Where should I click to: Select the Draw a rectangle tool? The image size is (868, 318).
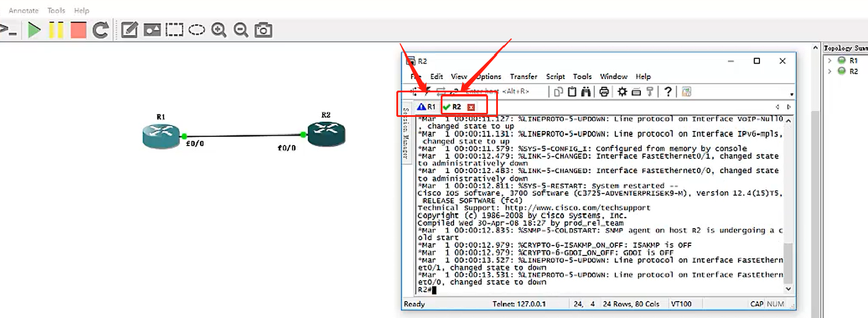tap(174, 30)
